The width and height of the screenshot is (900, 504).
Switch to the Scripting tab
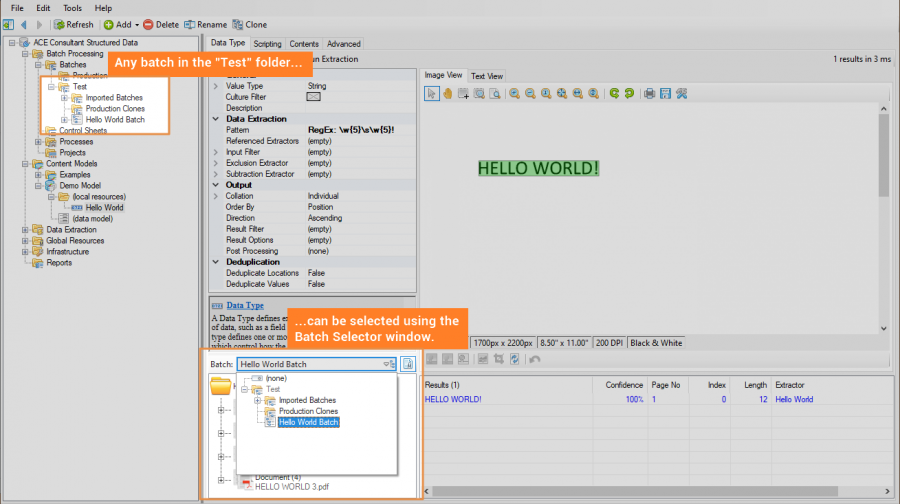coord(267,44)
